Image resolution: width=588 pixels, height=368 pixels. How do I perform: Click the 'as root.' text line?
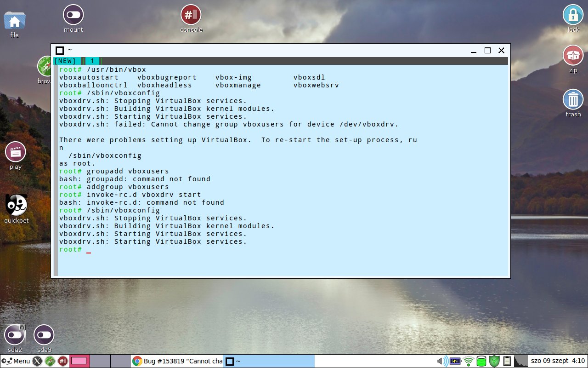tap(77, 163)
